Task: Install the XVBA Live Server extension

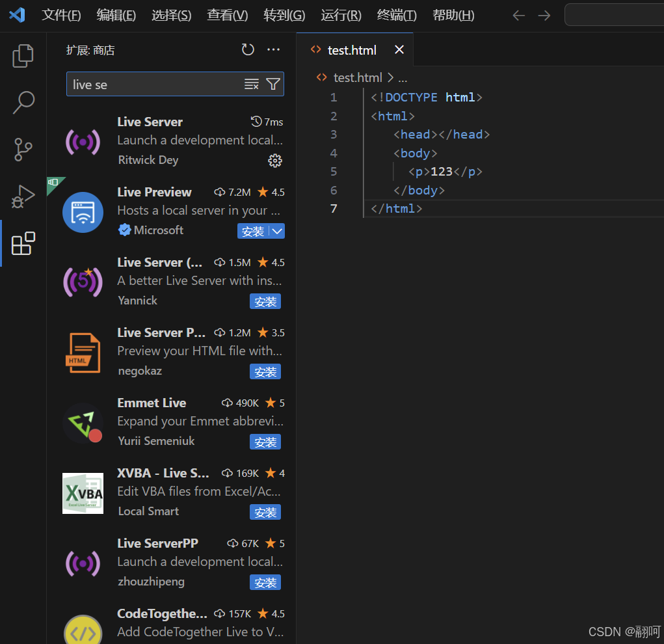Action: (x=265, y=512)
